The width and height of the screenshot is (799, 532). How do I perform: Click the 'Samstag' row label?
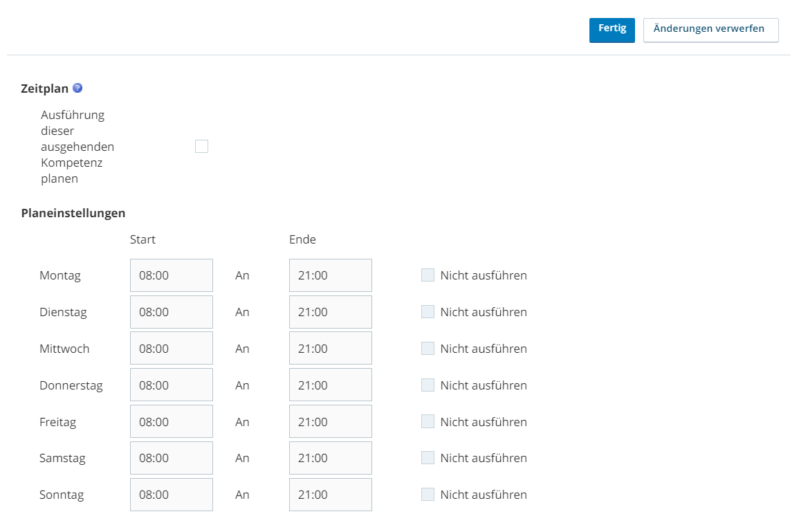[x=62, y=458]
